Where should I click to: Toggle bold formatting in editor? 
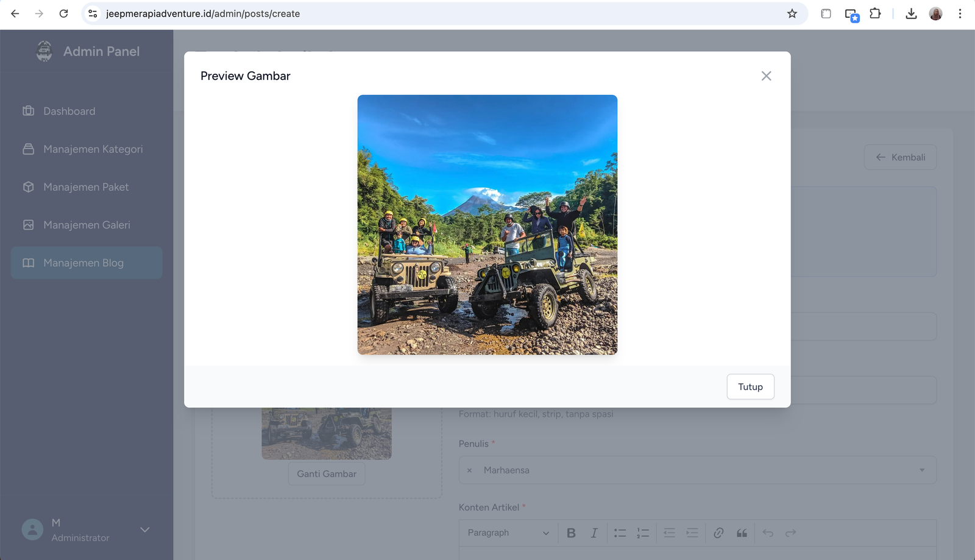tap(571, 533)
